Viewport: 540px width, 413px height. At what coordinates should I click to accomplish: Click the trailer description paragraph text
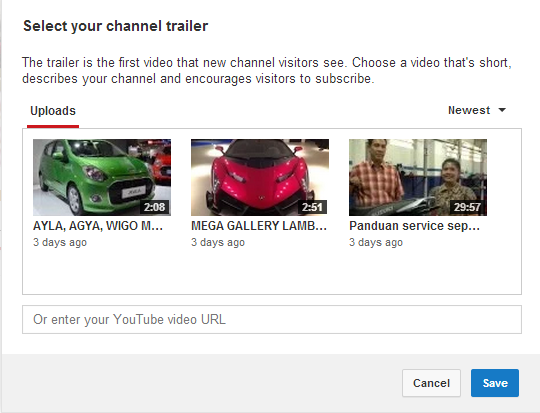(x=267, y=71)
